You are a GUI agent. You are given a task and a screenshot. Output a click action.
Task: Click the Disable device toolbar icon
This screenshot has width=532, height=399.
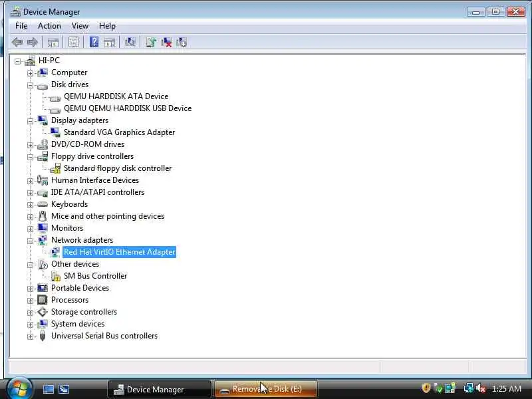tap(182, 43)
